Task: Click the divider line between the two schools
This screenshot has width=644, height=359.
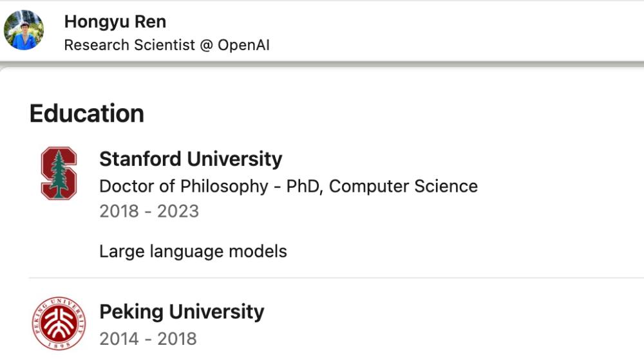Action: (x=336, y=278)
